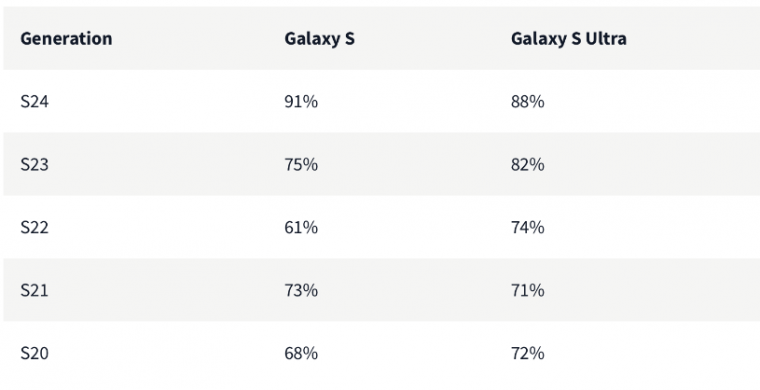Viewport: 760px width, 390px height.
Task: Click the 74% cell in S22 row
Action: [x=527, y=227]
